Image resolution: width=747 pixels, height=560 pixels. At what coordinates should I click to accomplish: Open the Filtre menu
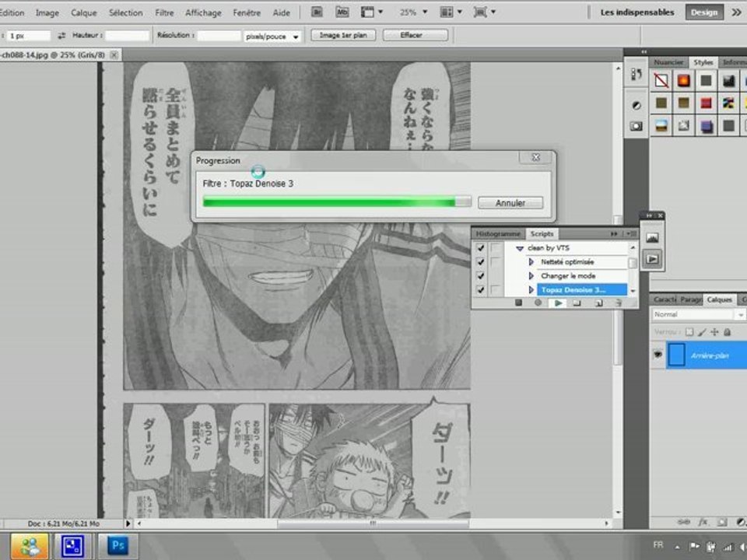pos(164,13)
